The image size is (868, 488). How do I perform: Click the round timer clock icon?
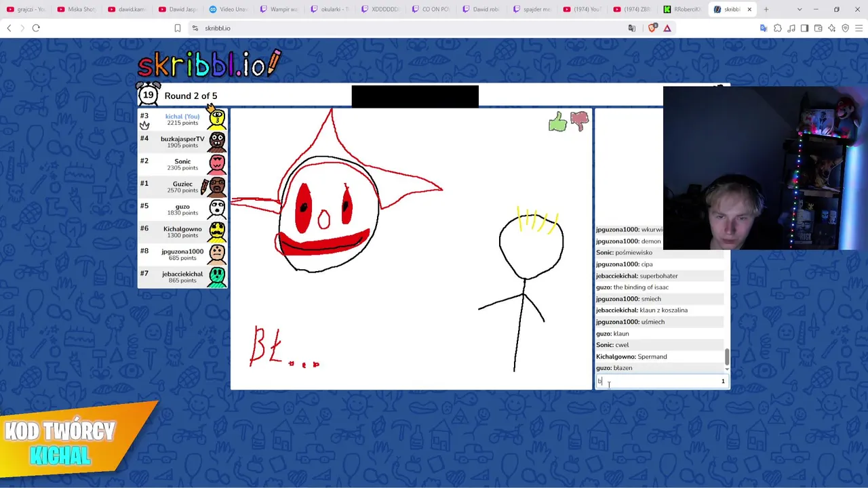[148, 95]
